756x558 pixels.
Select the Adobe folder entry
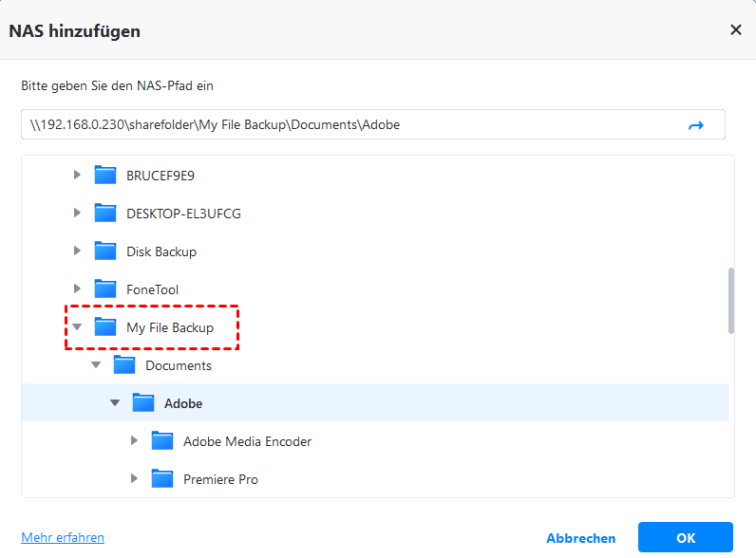183,403
